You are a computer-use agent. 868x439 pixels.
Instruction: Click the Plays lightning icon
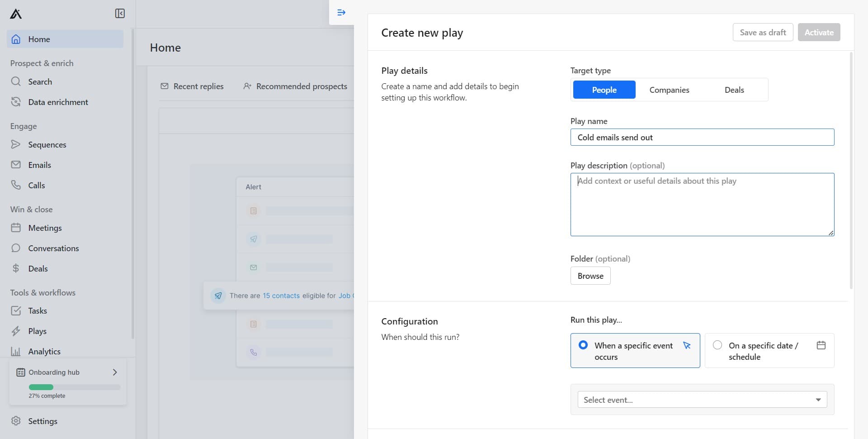point(16,331)
